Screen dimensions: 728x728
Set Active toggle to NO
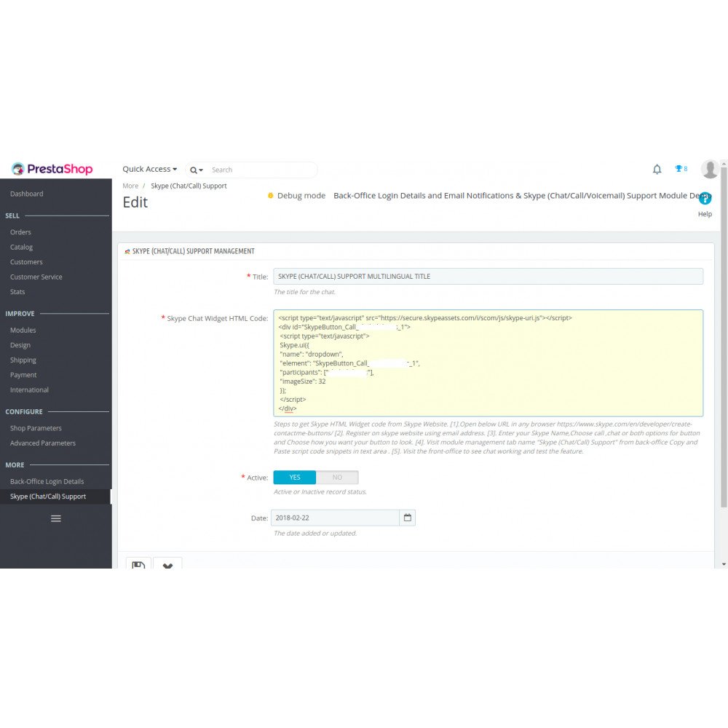[x=337, y=478]
